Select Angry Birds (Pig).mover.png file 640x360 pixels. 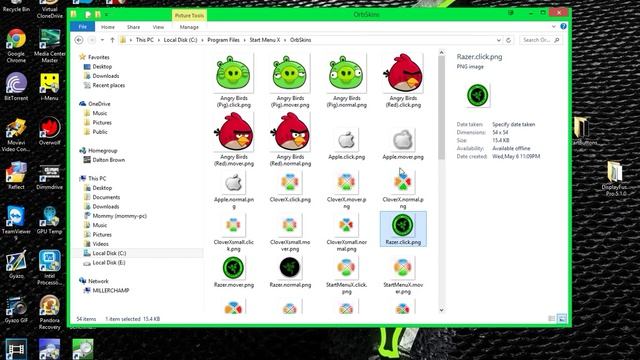coord(290,81)
